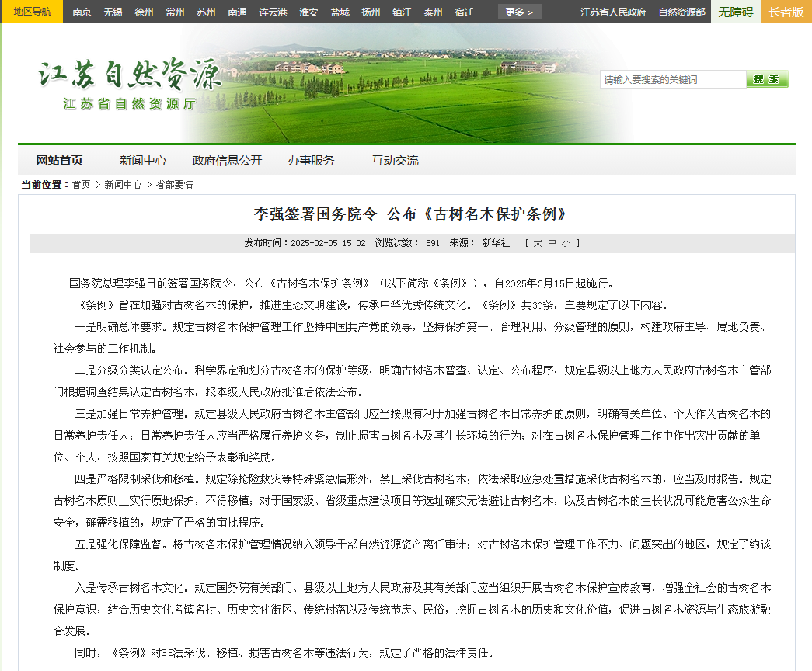
Task: Go to the 淮安 city site
Action: 308,12
